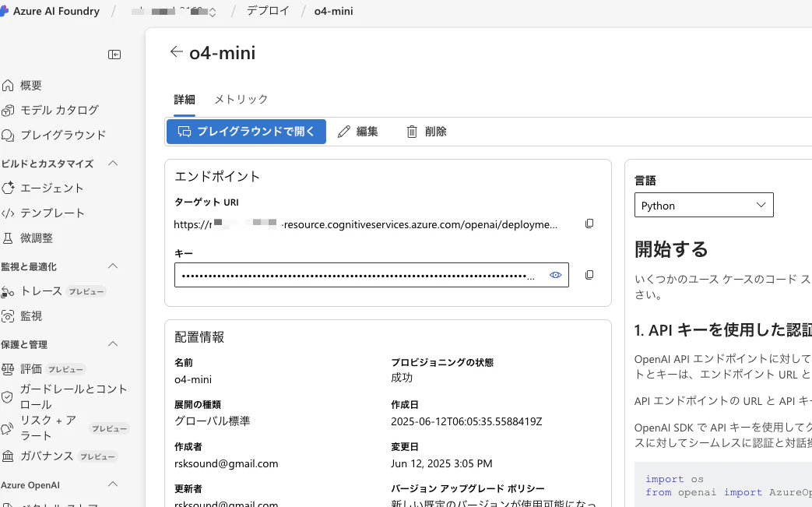812x507 pixels.
Task: Click the 監視 monitor icon
Action: click(8, 316)
